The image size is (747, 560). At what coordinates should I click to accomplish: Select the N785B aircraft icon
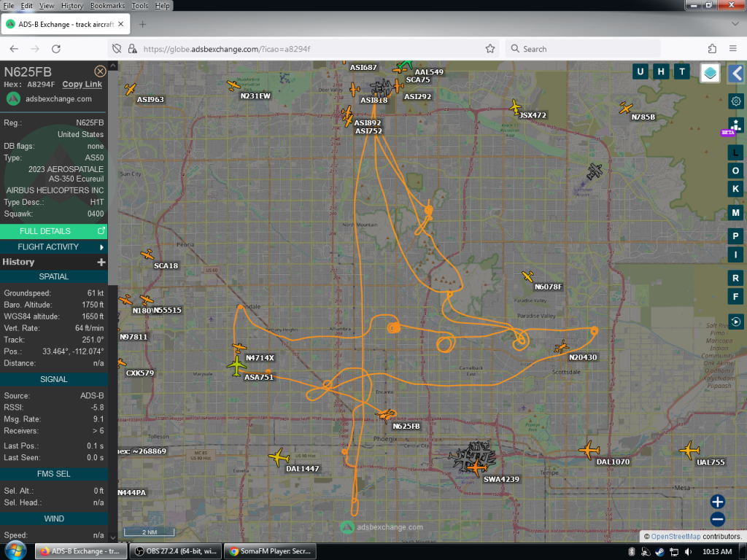pyautogui.click(x=625, y=108)
